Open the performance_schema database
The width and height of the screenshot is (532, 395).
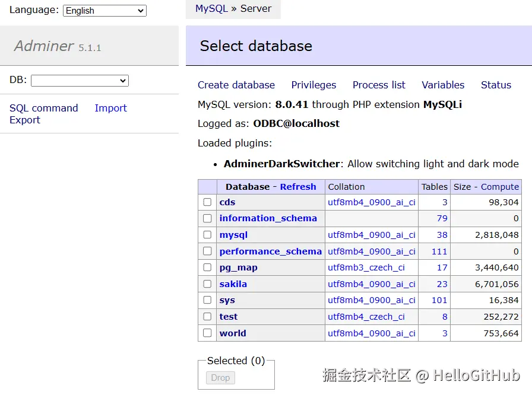coord(270,251)
